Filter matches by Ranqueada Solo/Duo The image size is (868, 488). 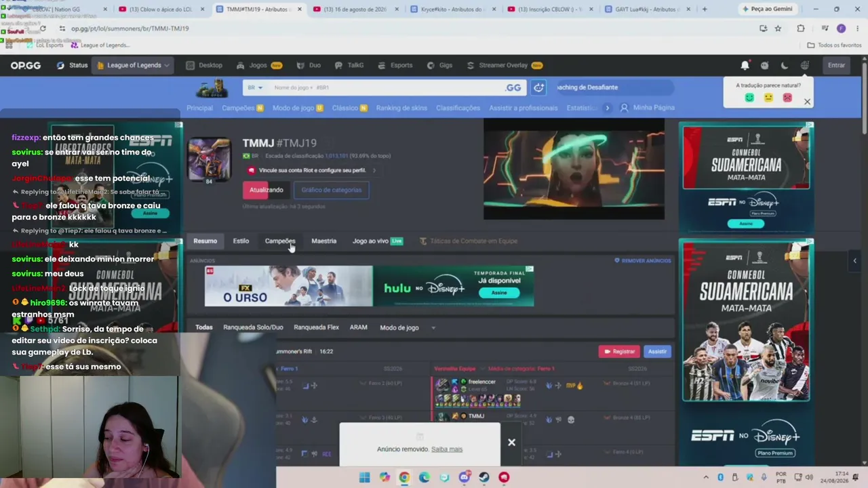pos(253,327)
